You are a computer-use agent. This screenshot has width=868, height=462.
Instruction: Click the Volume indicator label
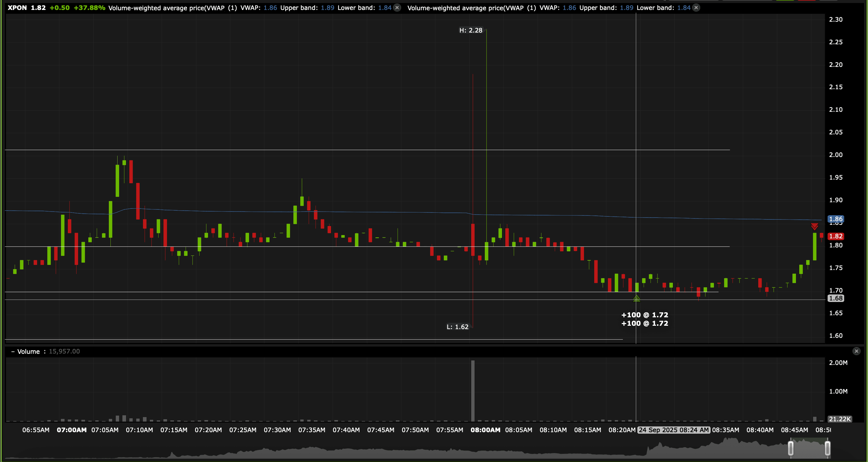28,352
